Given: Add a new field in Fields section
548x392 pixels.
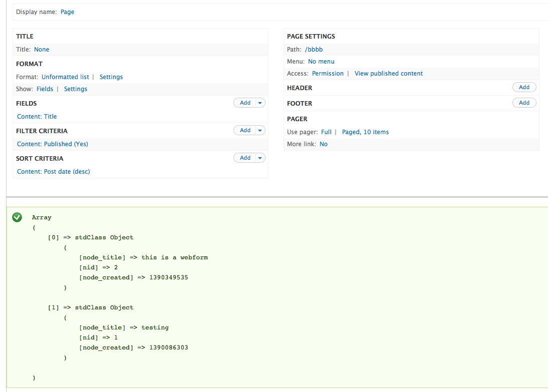Looking at the screenshot, I should coord(245,103).
